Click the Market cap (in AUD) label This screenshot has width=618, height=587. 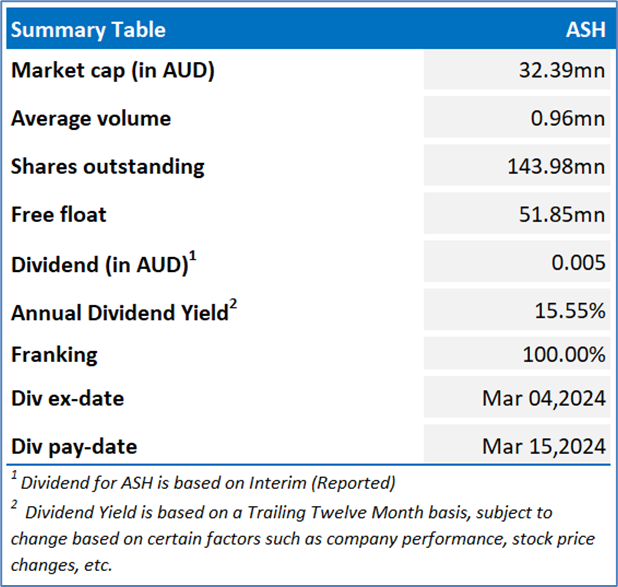click(113, 70)
